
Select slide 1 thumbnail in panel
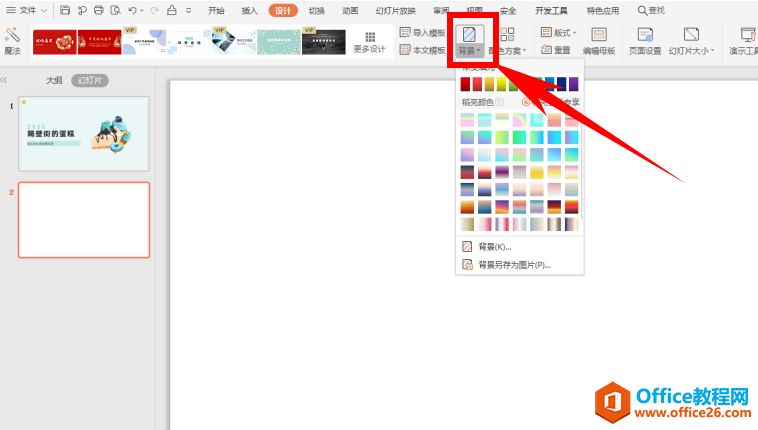(x=84, y=133)
